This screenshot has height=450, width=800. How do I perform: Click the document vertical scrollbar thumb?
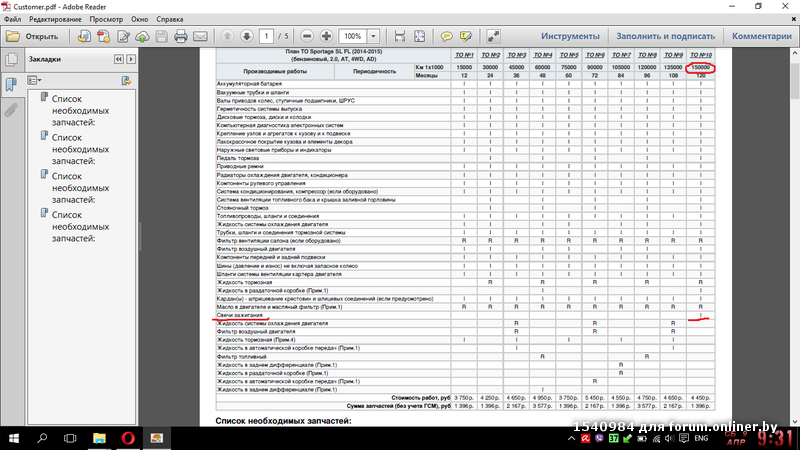(x=795, y=80)
